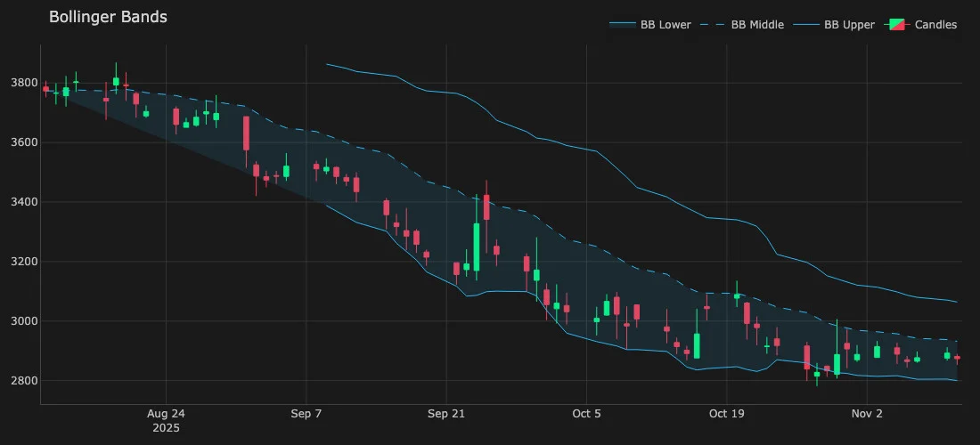Click the Nov 2 x-axis label

point(867,414)
